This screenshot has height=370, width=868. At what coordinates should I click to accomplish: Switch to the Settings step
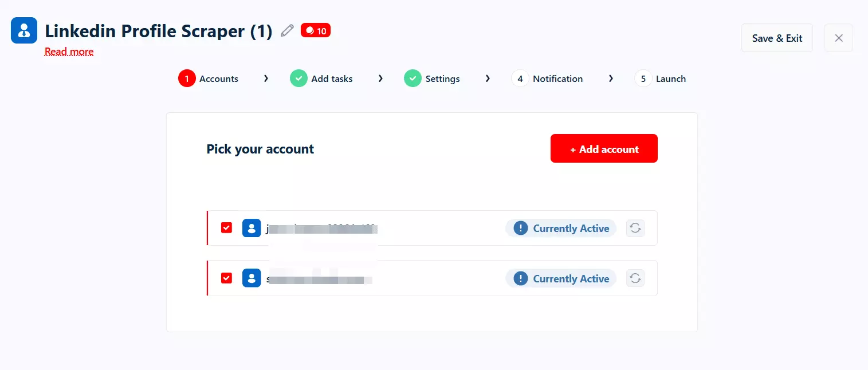[433, 78]
